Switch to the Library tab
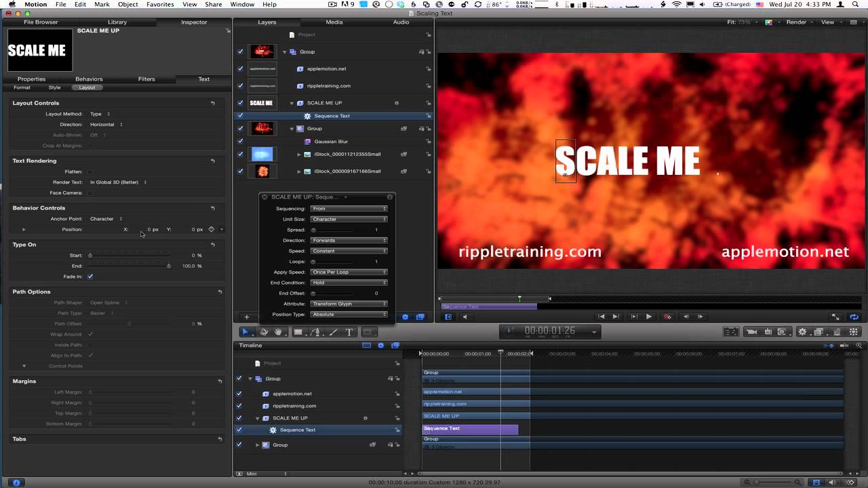Image resolution: width=868 pixels, height=488 pixels. (117, 22)
